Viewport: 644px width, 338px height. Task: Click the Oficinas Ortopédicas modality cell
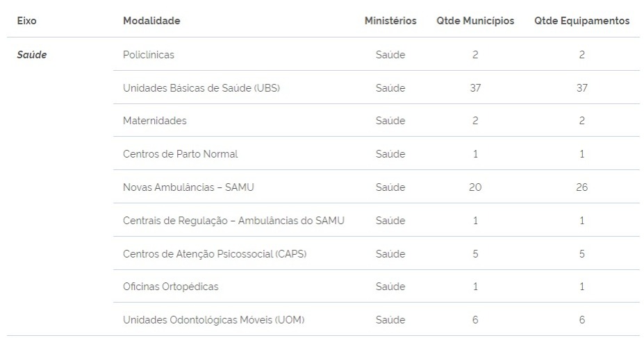point(170,287)
